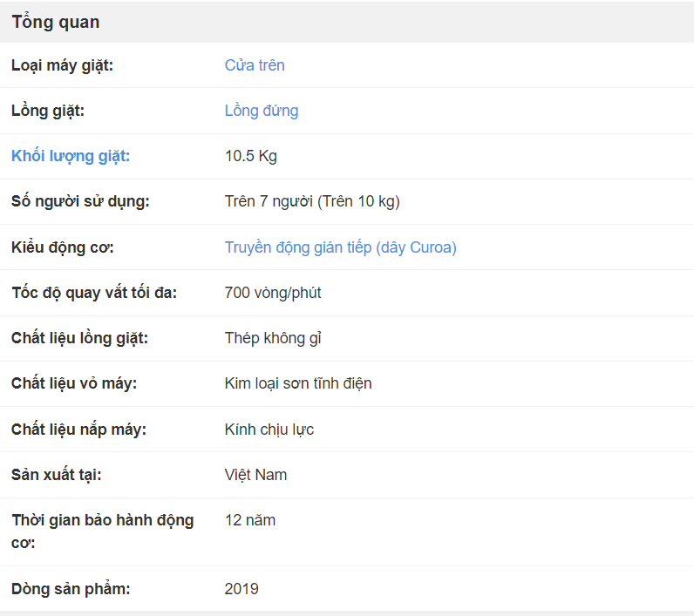Click the 2019 product line value

(242, 589)
